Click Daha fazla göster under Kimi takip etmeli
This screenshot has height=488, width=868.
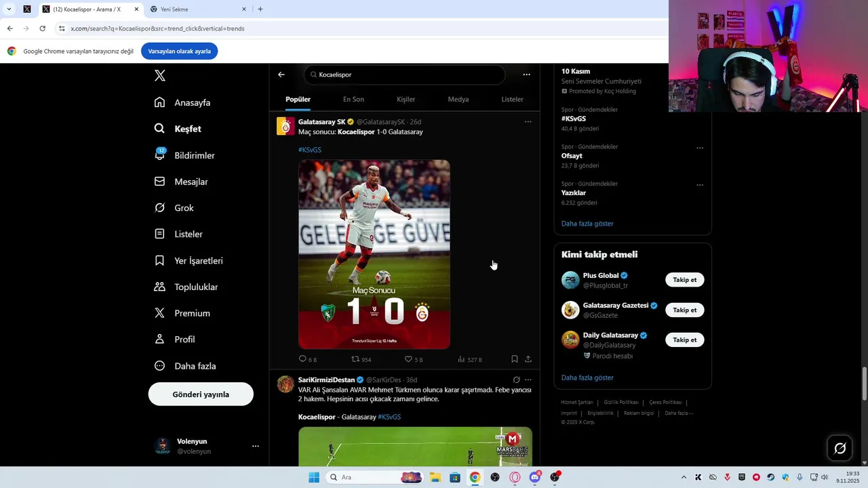(587, 378)
